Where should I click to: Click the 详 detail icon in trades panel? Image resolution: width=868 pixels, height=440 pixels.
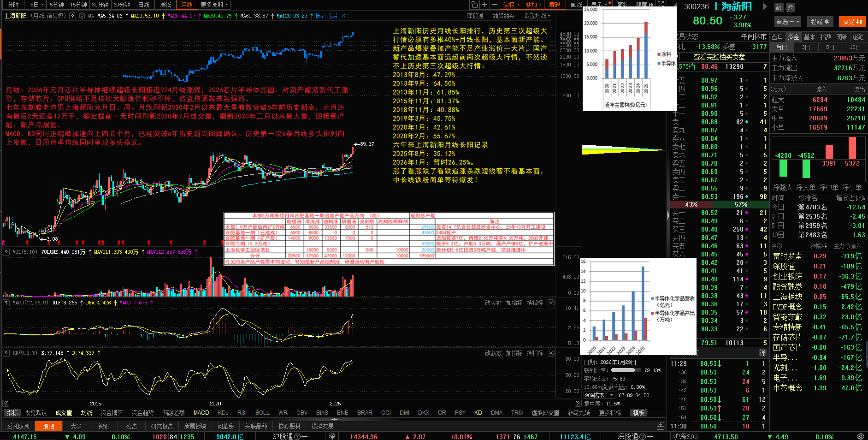click(x=763, y=353)
